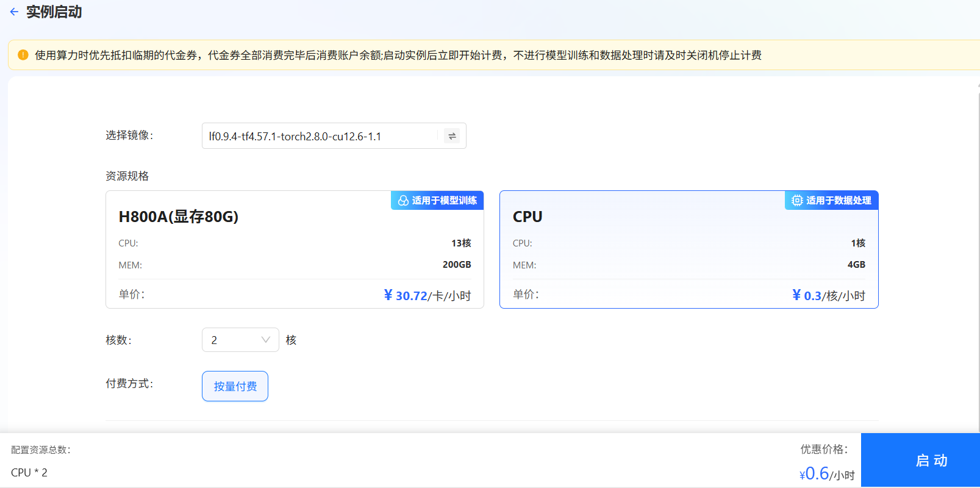Click the swap image icon in the 选择镜像 field

pyautogui.click(x=452, y=136)
